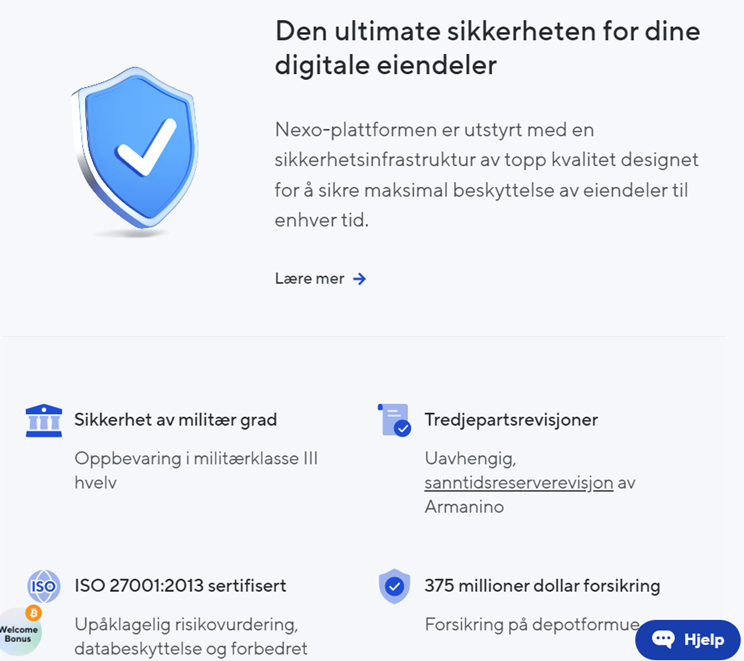
Task: Click the Upåklagelig risikovurdering description text
Action: pos(191,636)
